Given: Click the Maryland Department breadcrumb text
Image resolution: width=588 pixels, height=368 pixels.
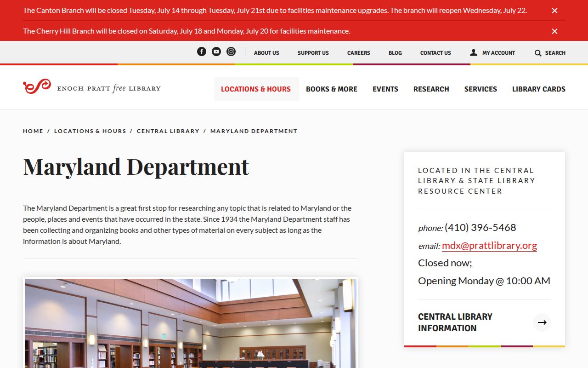Looking at the screenshot, I should point(254,131).
